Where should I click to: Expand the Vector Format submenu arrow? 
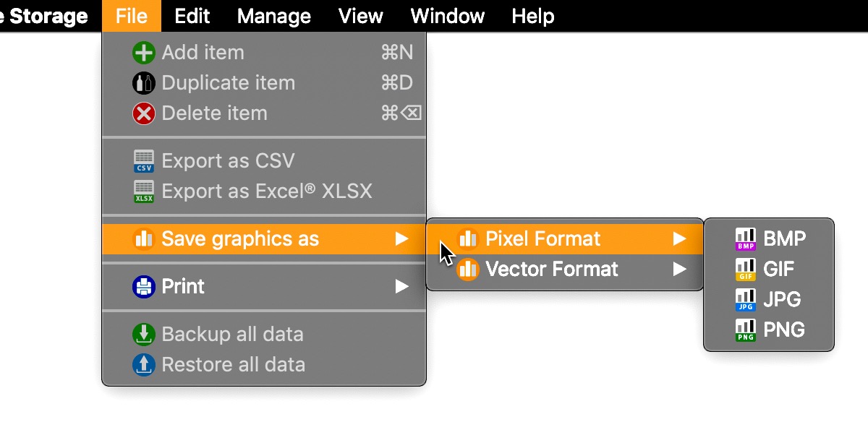(x=679, y=270)
